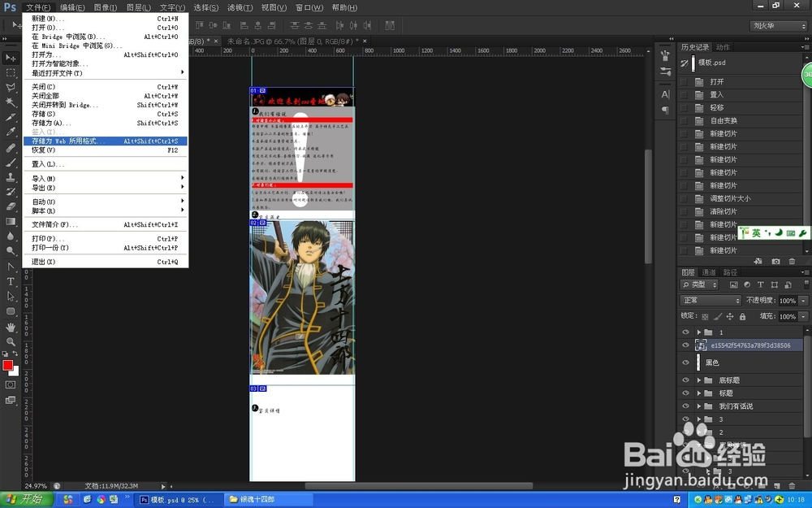Swap foreground and background colors

[15, 354]
